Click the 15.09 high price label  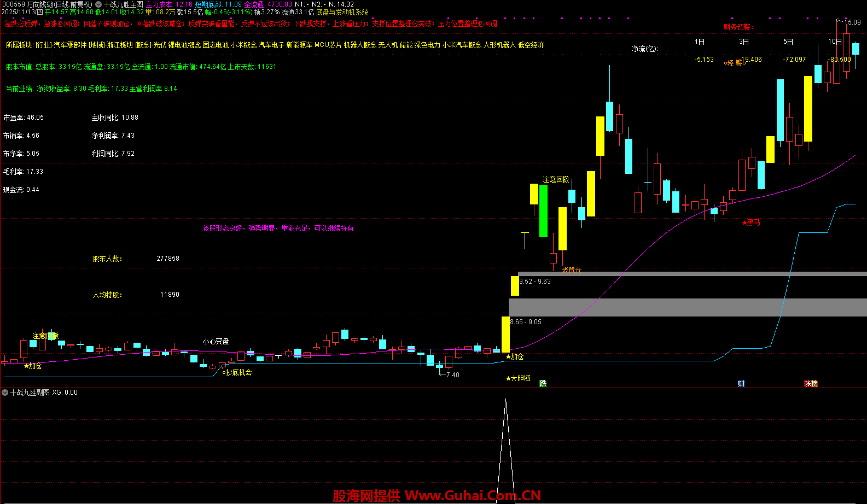(852, 22)
